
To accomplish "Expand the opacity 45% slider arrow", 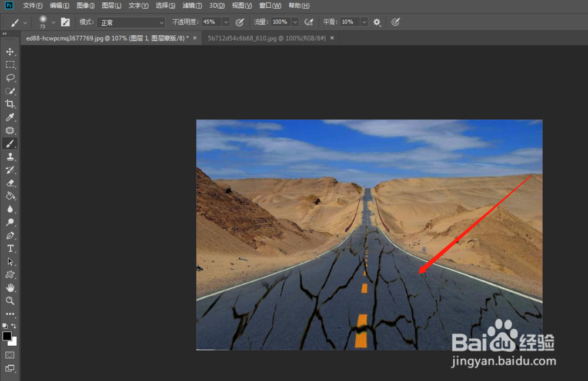I will point(226,22).
